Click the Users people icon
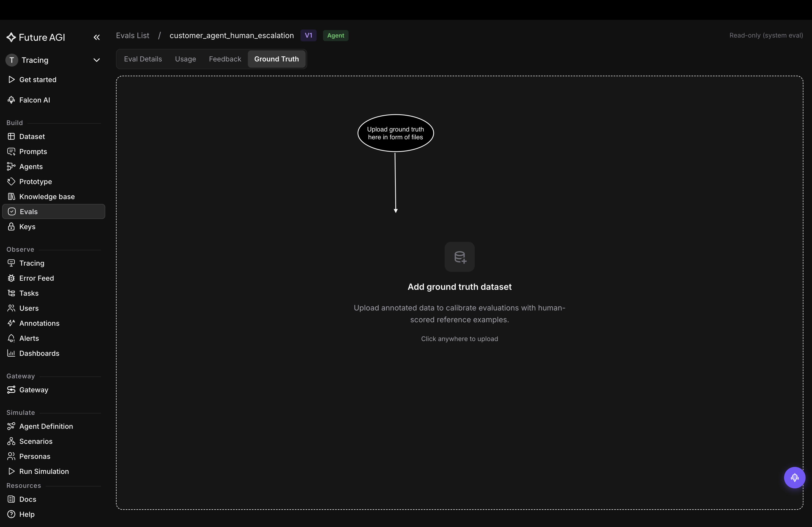Image resolution: width=812 pixels, height=527 pixels. coord(11,308)
